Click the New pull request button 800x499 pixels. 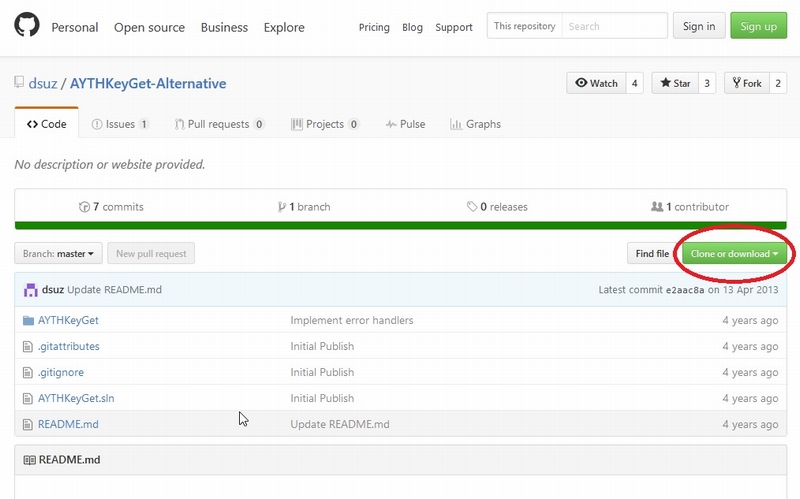point(151,254)
